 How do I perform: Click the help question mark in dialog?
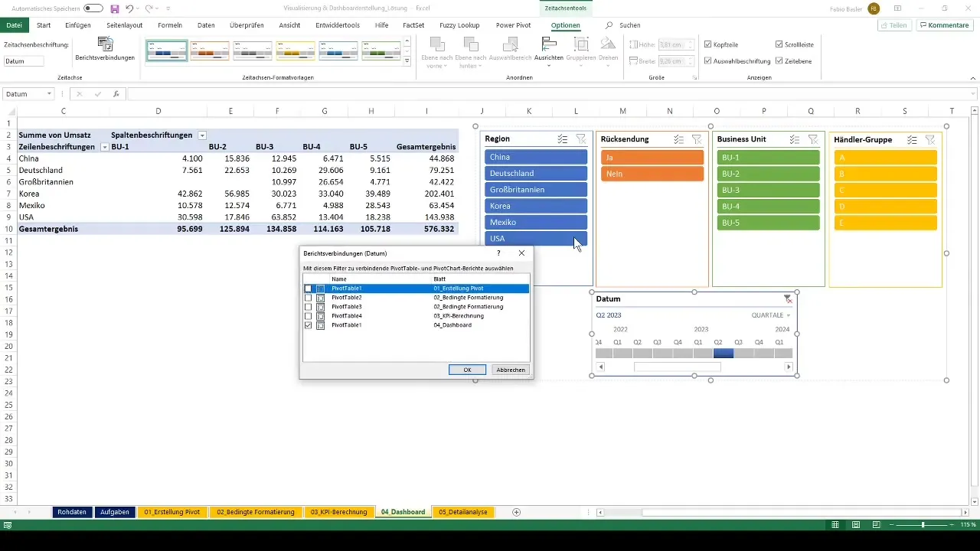pyautogui.click(x=498, y=253)
